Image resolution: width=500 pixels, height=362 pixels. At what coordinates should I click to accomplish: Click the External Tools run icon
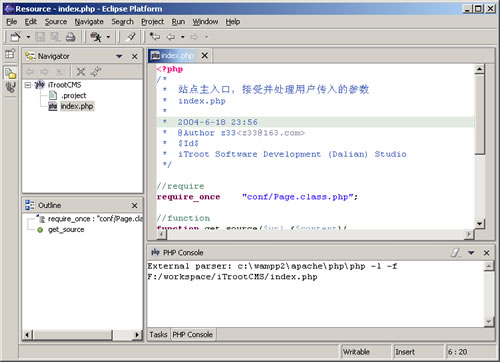96,37
